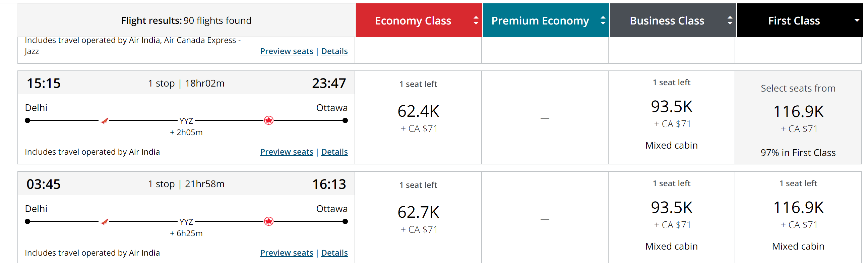The width and height of the screenshot is (868, 263).
Task: Open First Class sort dropdown arrow
Action: pyautogui.click(x=857, y=20)
